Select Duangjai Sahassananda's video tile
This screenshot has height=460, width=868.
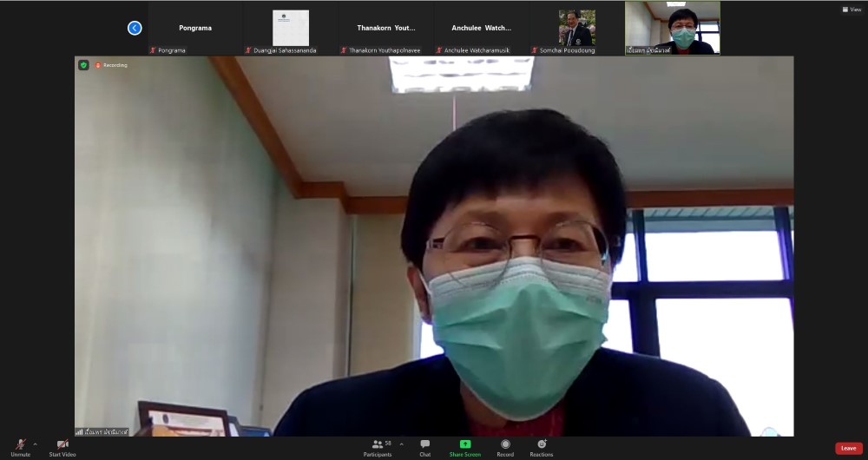tap(291, 28)
